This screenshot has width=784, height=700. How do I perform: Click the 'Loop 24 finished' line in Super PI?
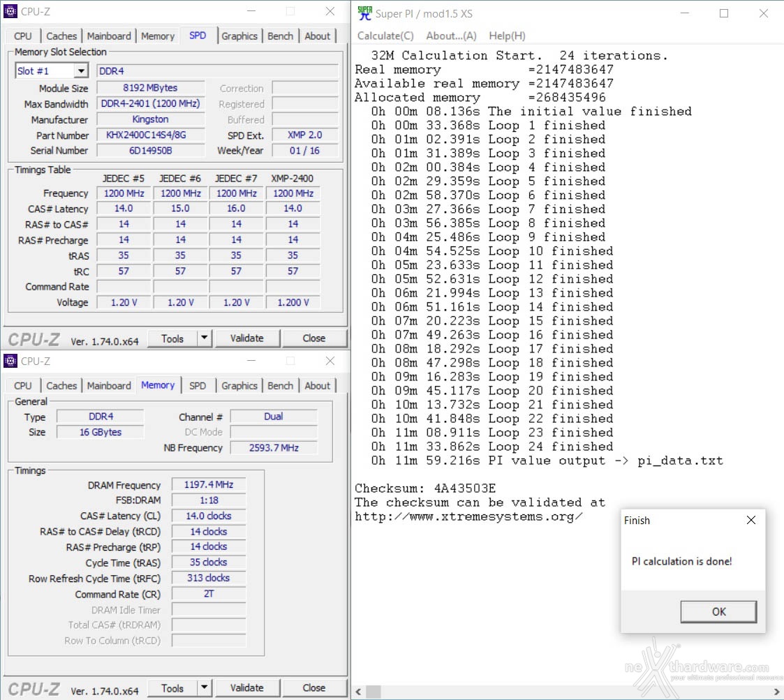point(492,447)
